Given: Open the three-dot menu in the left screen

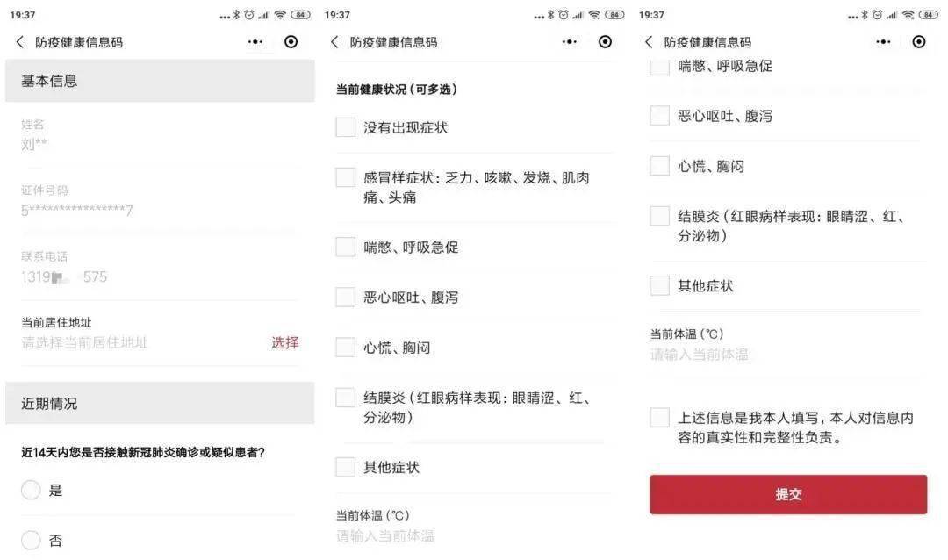Looking at the screenshot, I should click(x=255, y=42).
